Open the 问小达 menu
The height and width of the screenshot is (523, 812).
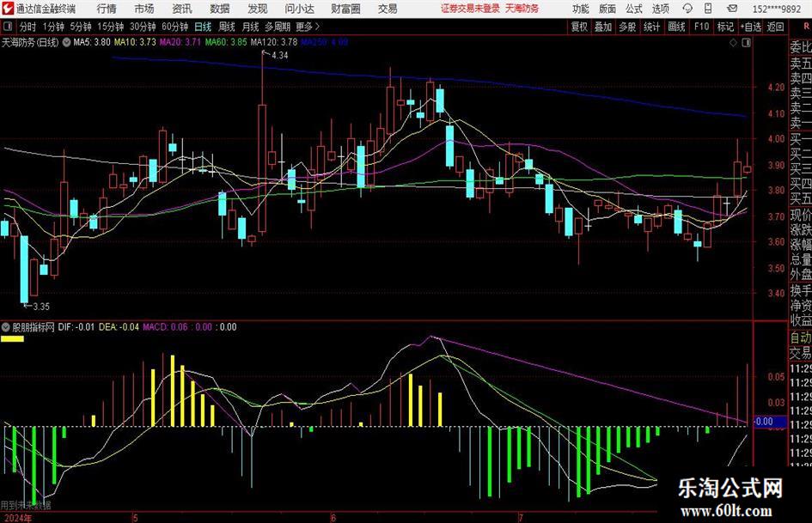point(299,9)
